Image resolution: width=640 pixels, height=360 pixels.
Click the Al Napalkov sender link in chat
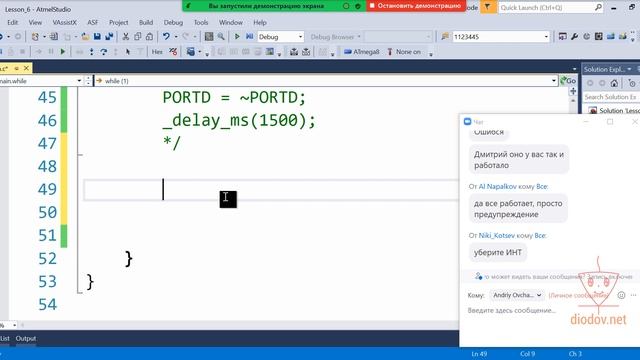pyautogui.click(x=497, y=187)
